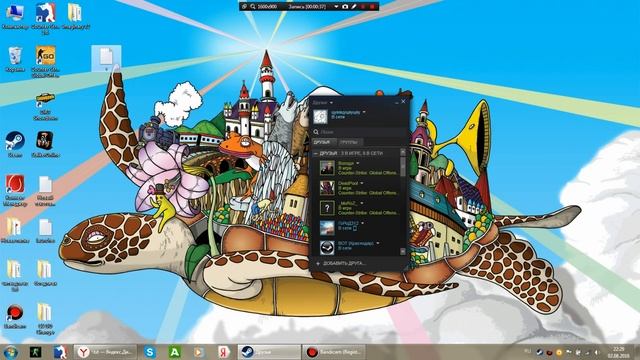Click the Windows Start orb

point(11,352)
